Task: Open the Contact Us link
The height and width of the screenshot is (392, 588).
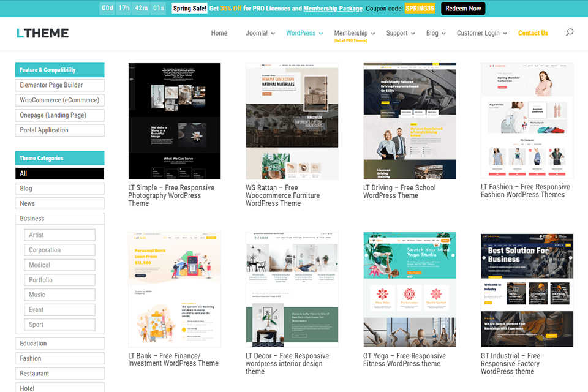Action: 533,33
